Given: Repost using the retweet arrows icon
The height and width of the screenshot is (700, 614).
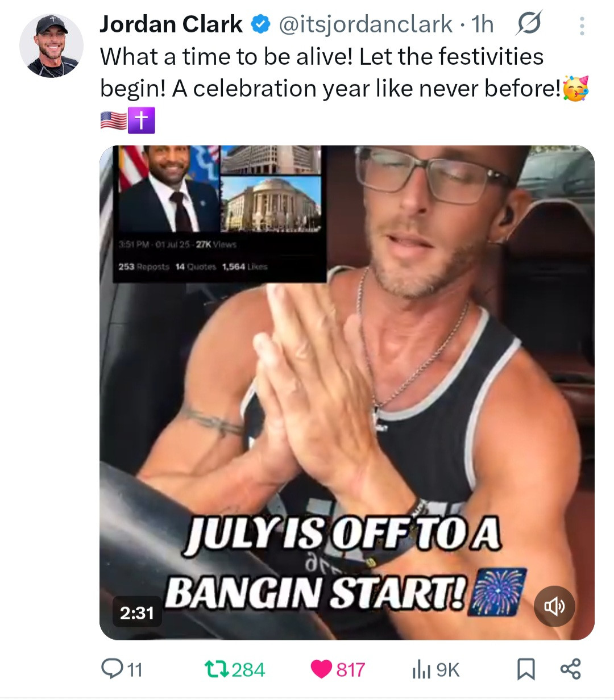Looking at the screenshot, I should point(217,669).
